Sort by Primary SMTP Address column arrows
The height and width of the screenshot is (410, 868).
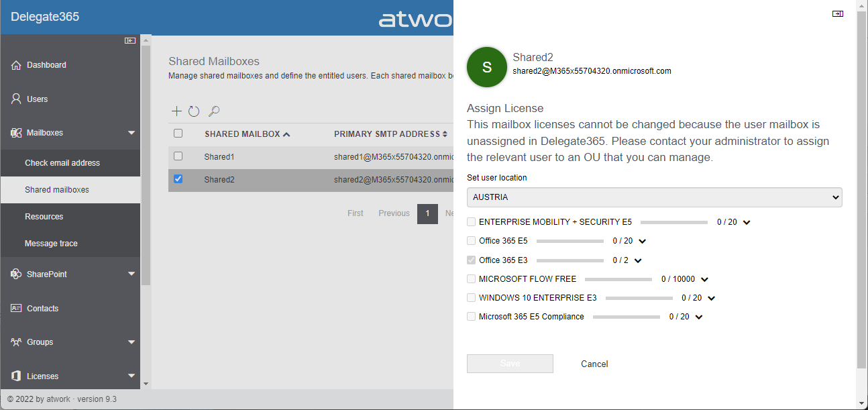445,134
